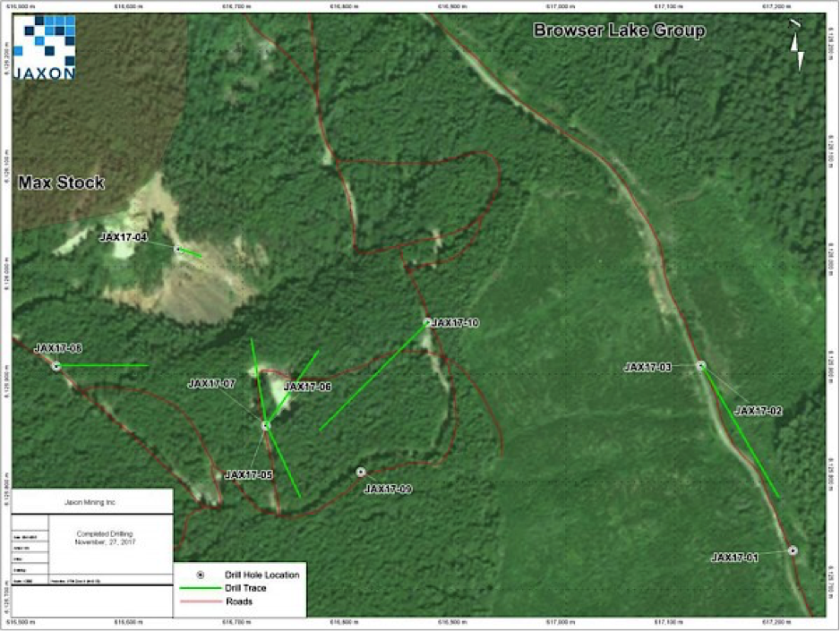Click the red Roads legend line
This screenshot has height=631, width=840.
(x=201, y=601)
